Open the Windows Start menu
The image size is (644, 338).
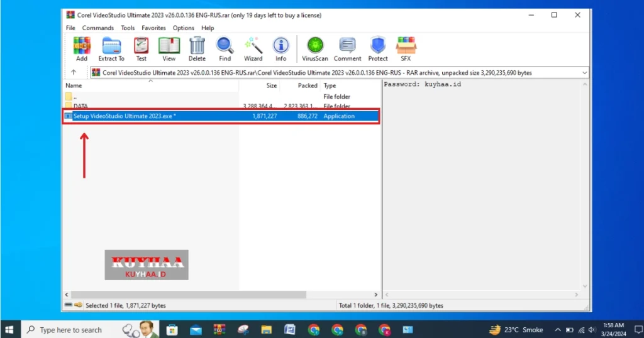coord(9,329)
